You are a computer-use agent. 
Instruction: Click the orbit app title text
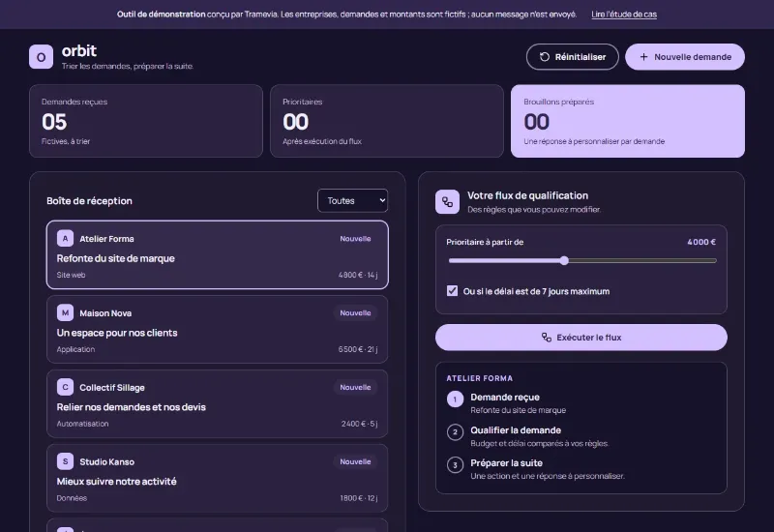79,51
